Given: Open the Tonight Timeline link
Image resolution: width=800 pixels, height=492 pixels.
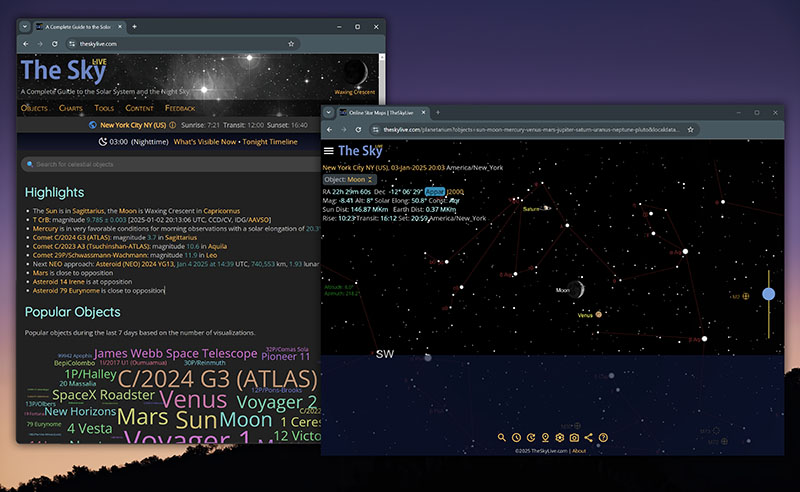Looking at the screenshot, I should coord(270,142).
